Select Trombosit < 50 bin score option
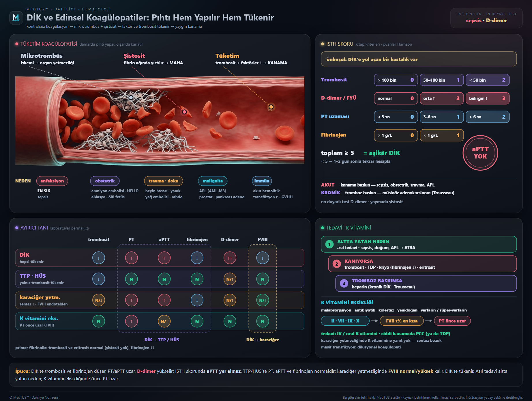Screen dimensions: 532x401 487,80
